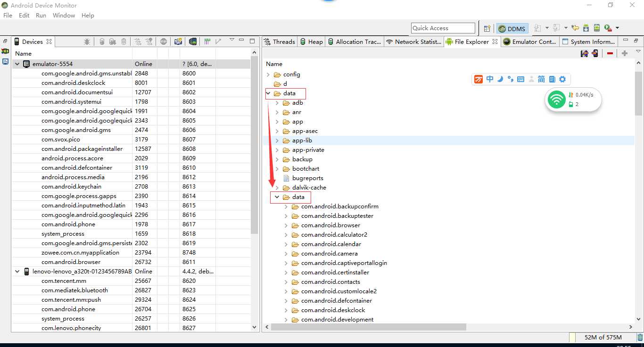
Task: Push a file onto the device icon
Action: coord(595,53)
